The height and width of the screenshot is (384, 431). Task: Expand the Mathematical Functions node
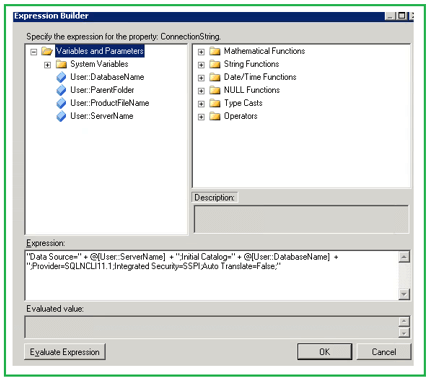(x=201, y=52)
